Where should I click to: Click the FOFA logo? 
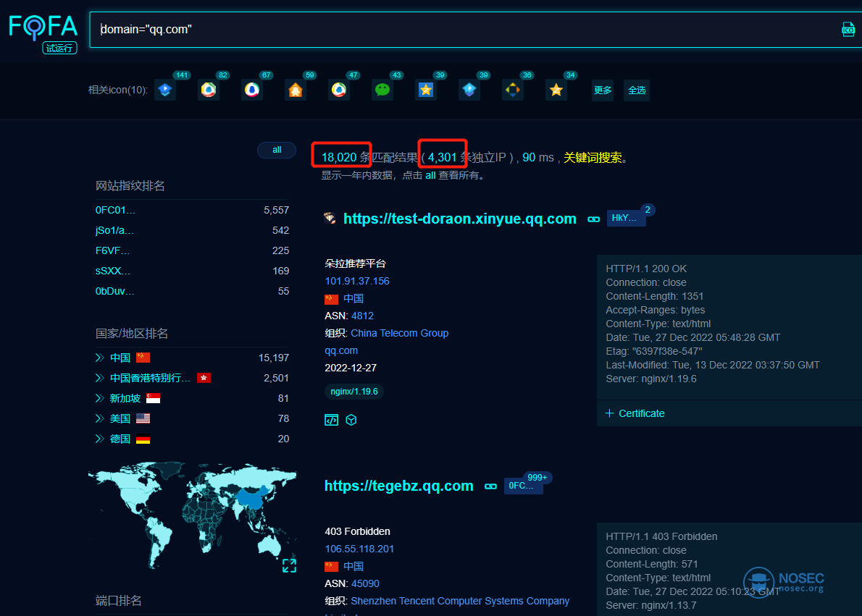43,28
